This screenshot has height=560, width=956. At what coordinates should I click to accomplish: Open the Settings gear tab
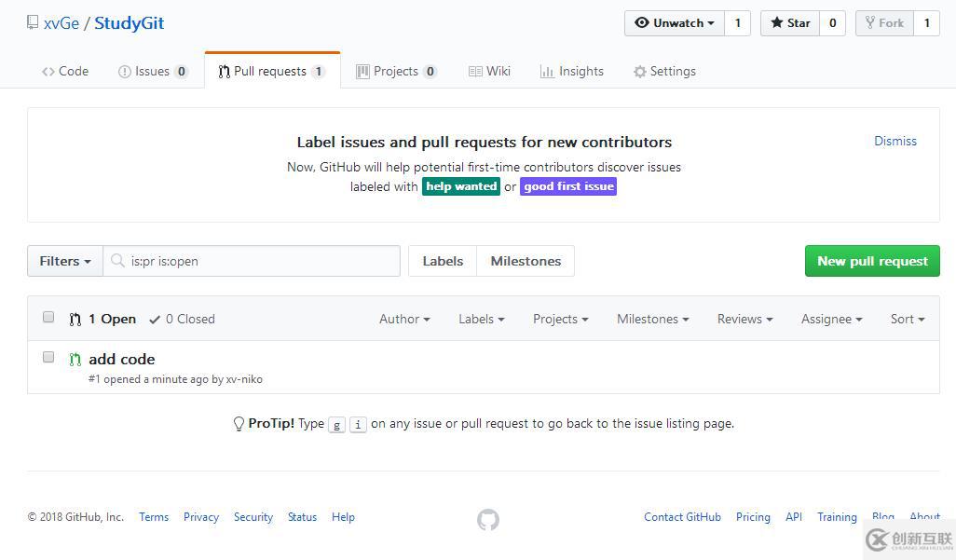point(664,72)
